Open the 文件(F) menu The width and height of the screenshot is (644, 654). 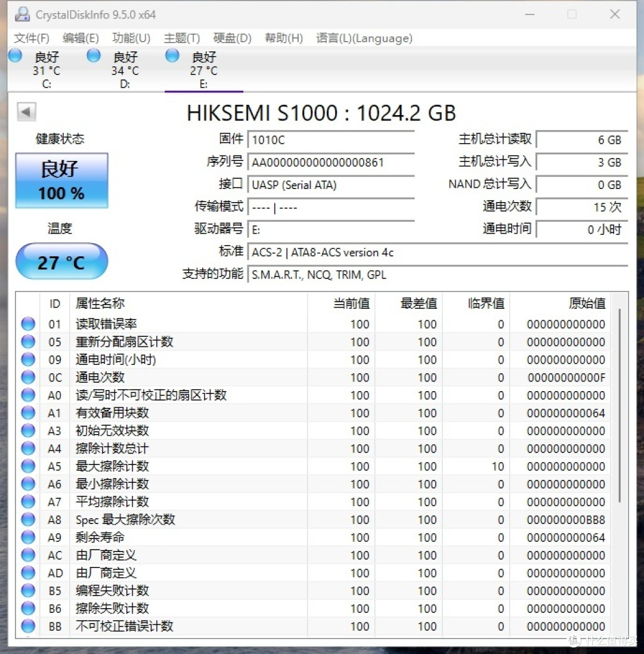[32, 38]
